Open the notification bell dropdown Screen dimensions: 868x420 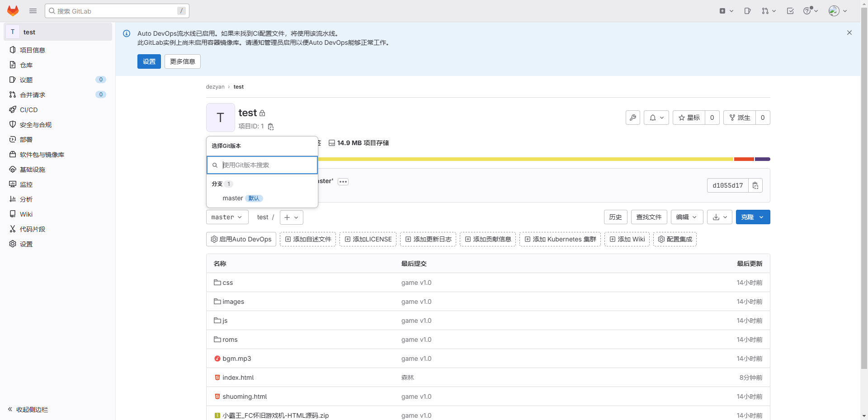[x=656, y=118]
